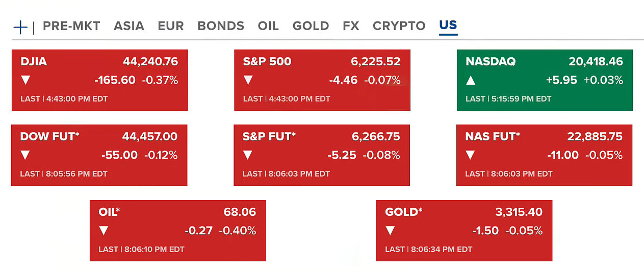This screenshot has width=644, height=272.
Task: Open the S&P FUT quote card
Action: point(322,155)
